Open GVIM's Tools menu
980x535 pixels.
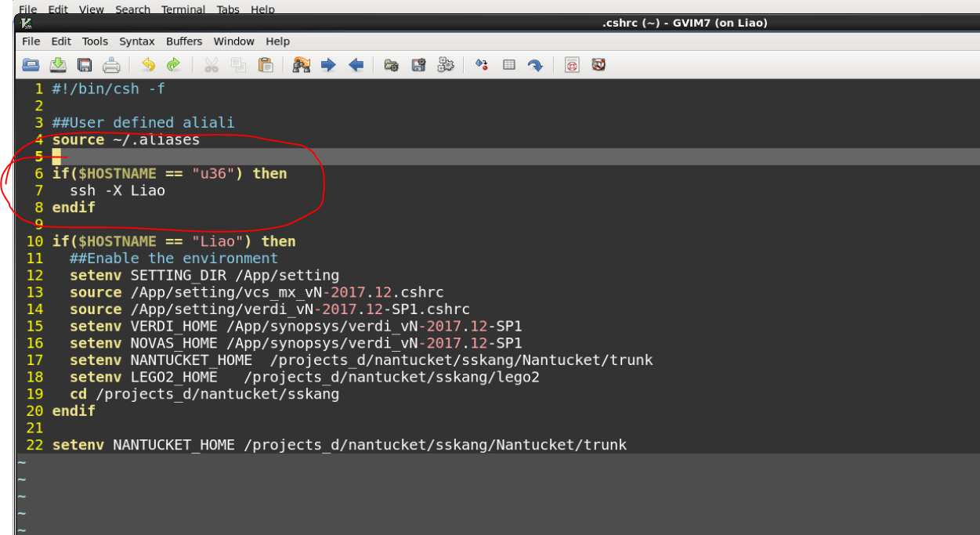[x=95, y=41]
